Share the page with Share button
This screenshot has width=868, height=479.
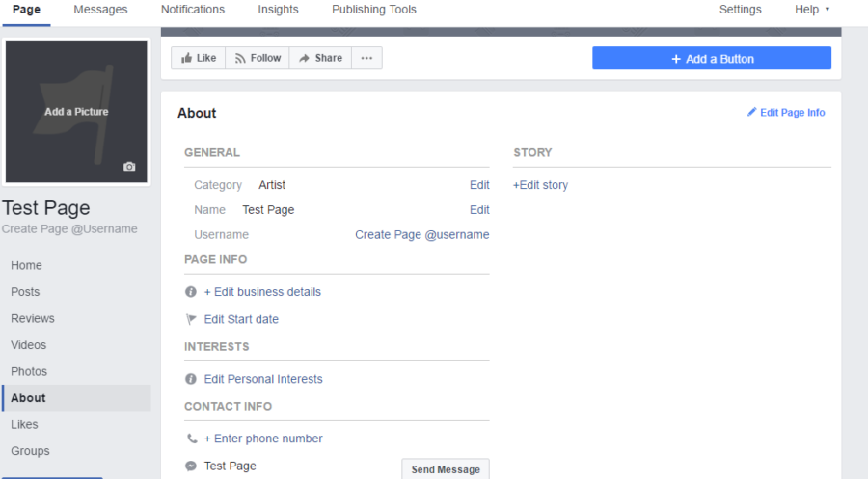pyautogui.click(x=320, y=58)
